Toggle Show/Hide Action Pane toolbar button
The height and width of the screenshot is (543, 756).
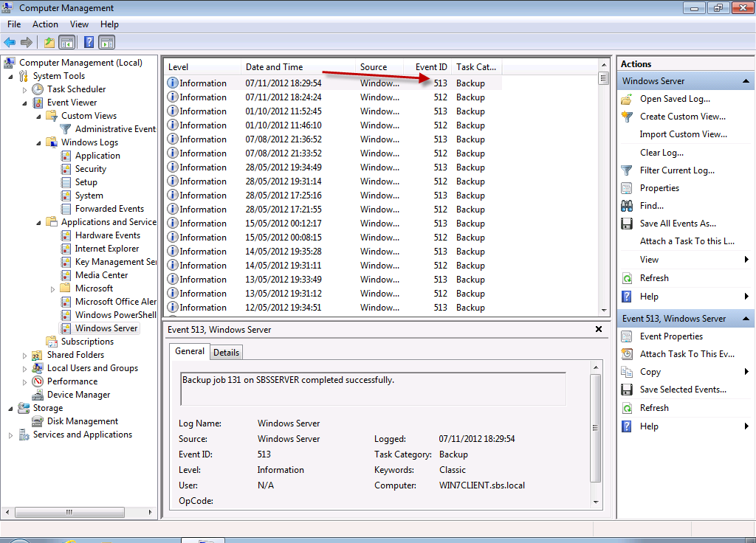coord(107,42)
